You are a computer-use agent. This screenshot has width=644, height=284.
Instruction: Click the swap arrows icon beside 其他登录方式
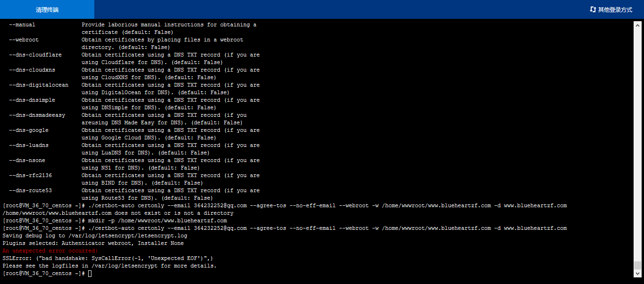pos(593,9)
